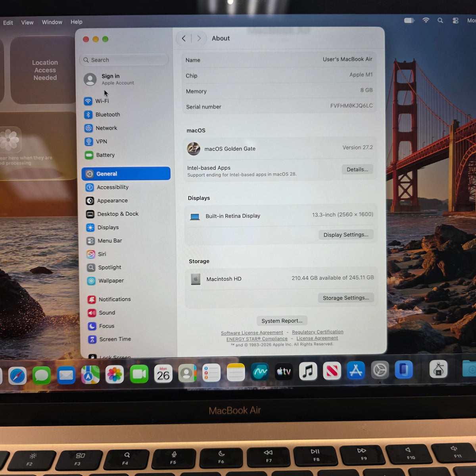476x476 pixels.
Task: Click the Details… button for Intel-based Apps
Action: click(x=357, y=169)
